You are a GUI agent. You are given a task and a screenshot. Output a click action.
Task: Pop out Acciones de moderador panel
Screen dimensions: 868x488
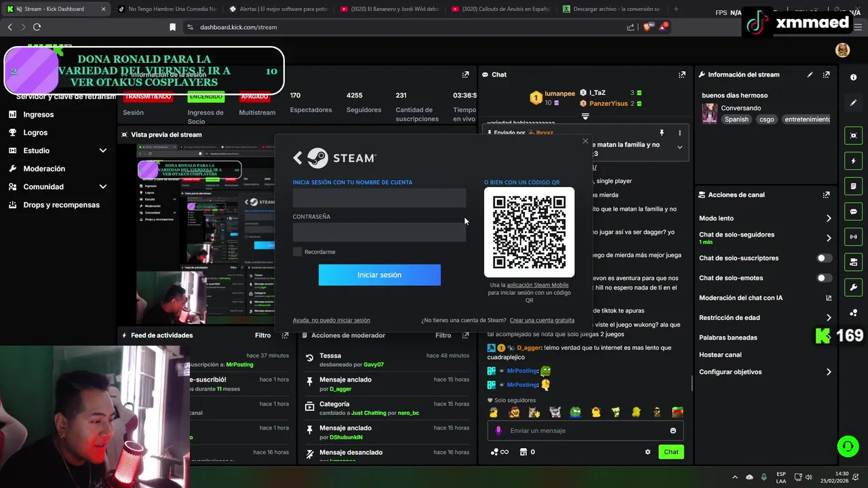point(465,335)
